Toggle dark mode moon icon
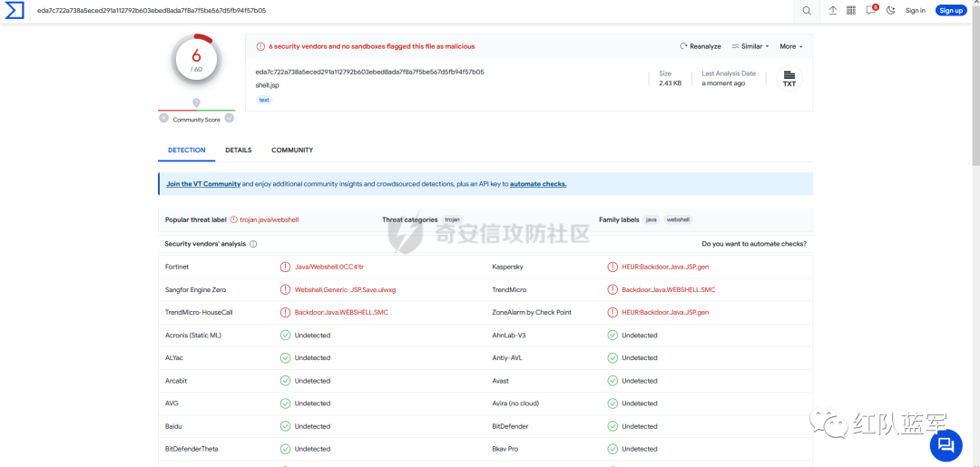980x467 pixels. click(x=891, y=11)
